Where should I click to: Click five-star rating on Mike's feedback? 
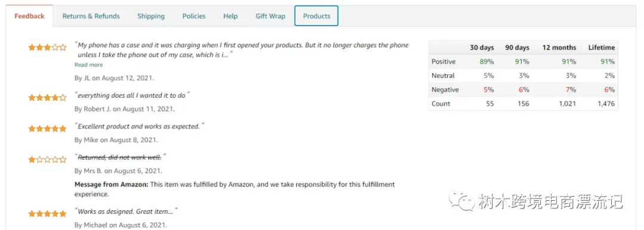tap(47, 129)
